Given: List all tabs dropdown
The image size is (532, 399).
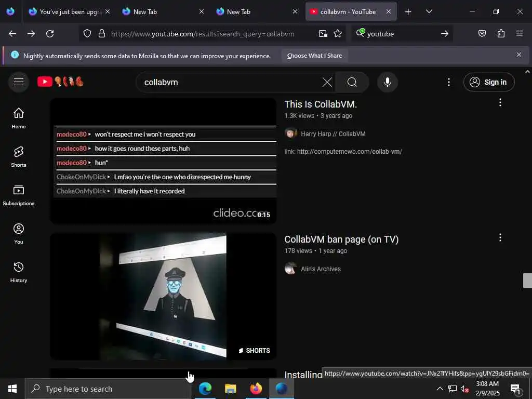Looking at the screenshot, I should [x=429, y=12].
